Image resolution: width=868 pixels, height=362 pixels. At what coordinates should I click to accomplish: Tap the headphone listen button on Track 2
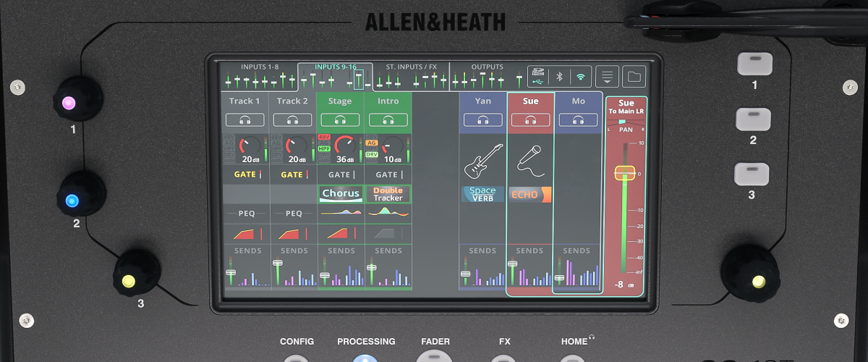tap(292, 120)
